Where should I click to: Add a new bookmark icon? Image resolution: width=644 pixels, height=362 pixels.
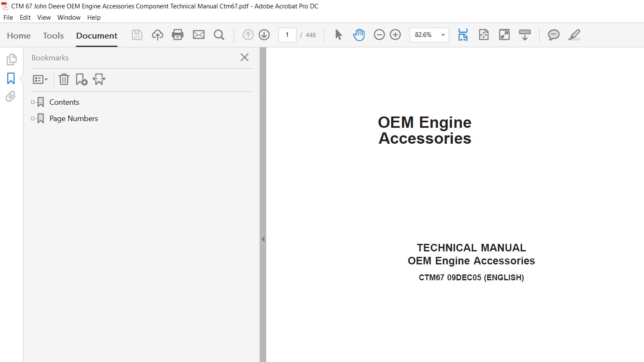click(81, 79)
